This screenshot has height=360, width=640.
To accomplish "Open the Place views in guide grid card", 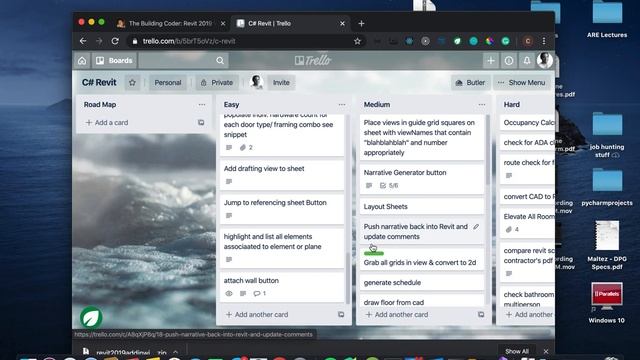I will tap(422, 138).
